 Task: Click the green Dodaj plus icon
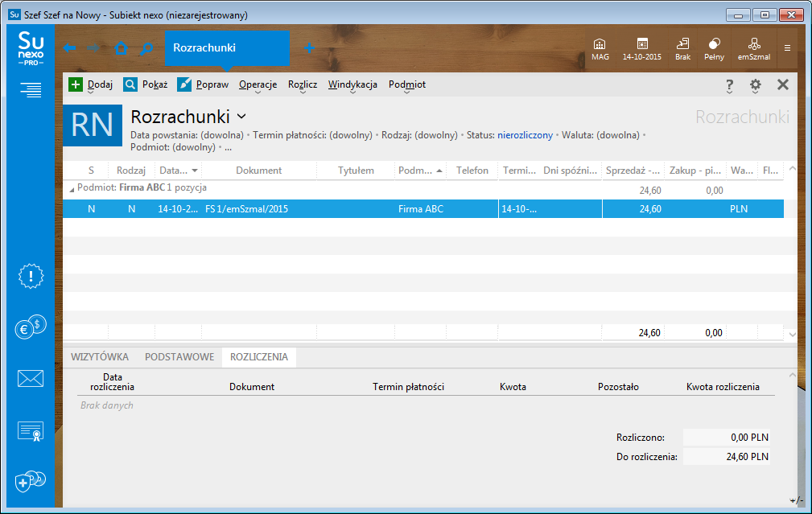click(76, 84)
